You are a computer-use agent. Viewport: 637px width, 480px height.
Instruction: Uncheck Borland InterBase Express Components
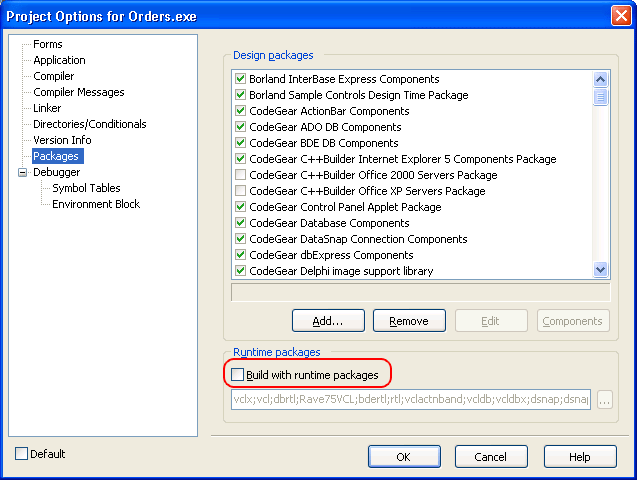pyautogui.click(x=240, y=79)
